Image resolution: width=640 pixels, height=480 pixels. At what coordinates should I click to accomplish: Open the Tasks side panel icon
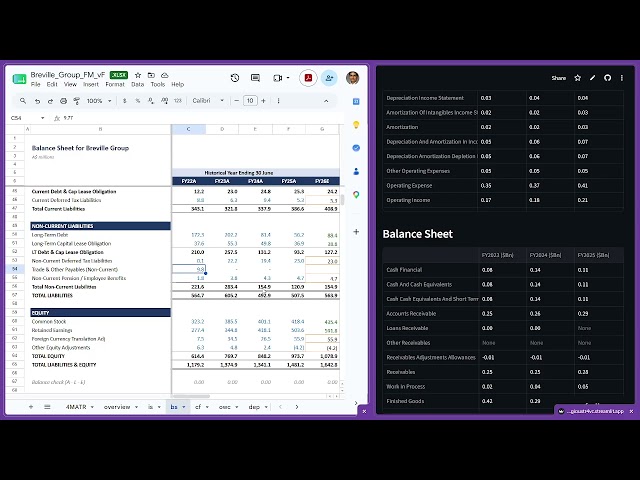(356, 148)
